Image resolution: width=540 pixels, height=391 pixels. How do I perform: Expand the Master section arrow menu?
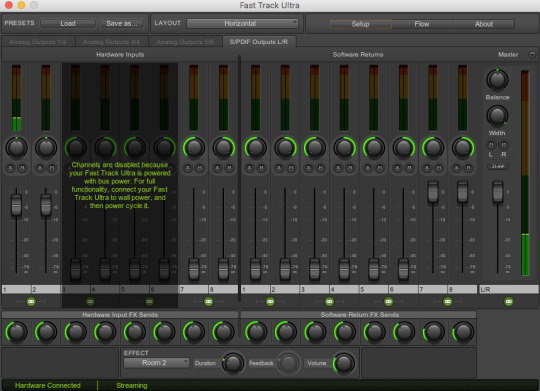pyautogui.click(x=532, y=55)
